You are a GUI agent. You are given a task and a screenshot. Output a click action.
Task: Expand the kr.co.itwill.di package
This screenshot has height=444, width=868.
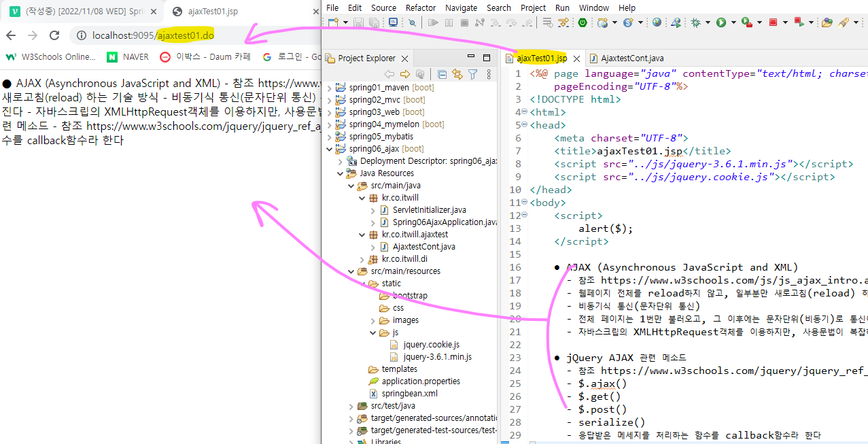tap(362, 259)
